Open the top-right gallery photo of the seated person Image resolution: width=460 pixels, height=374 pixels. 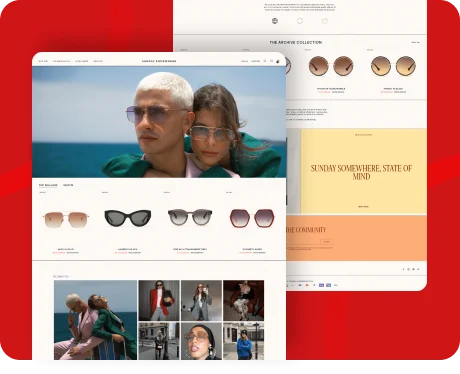(x=244, y=300)
